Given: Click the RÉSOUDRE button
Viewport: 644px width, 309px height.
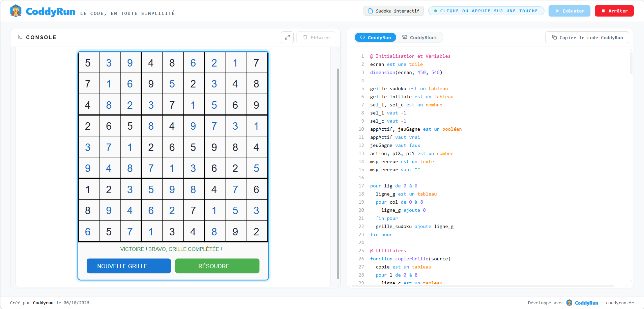Looking at the screenshot, I should pos(217,266).
